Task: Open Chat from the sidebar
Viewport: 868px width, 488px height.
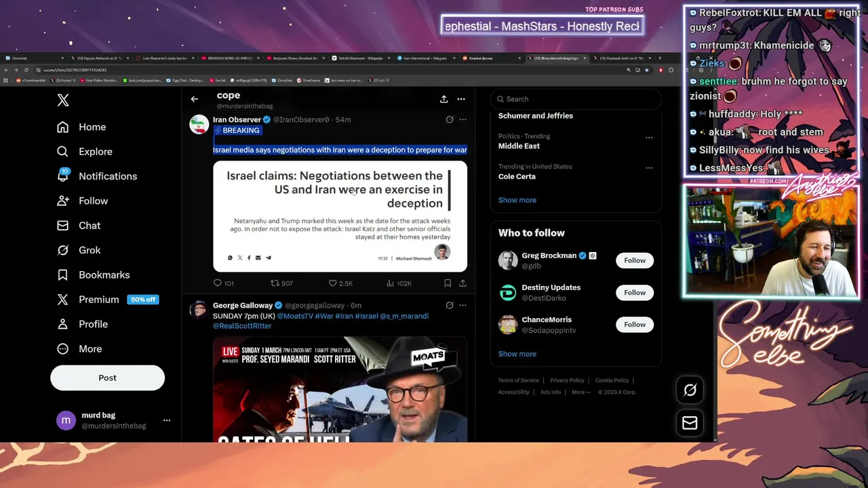Action: tap(79, 226)
